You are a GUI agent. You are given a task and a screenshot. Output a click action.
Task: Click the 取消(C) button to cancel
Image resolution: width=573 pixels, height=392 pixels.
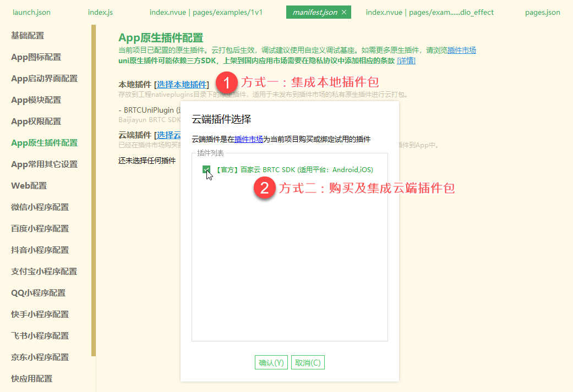pos(308,362)
